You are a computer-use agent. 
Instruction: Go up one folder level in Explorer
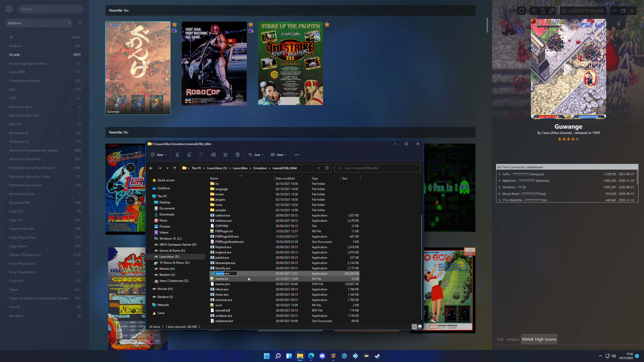click(x=175, y=168)
